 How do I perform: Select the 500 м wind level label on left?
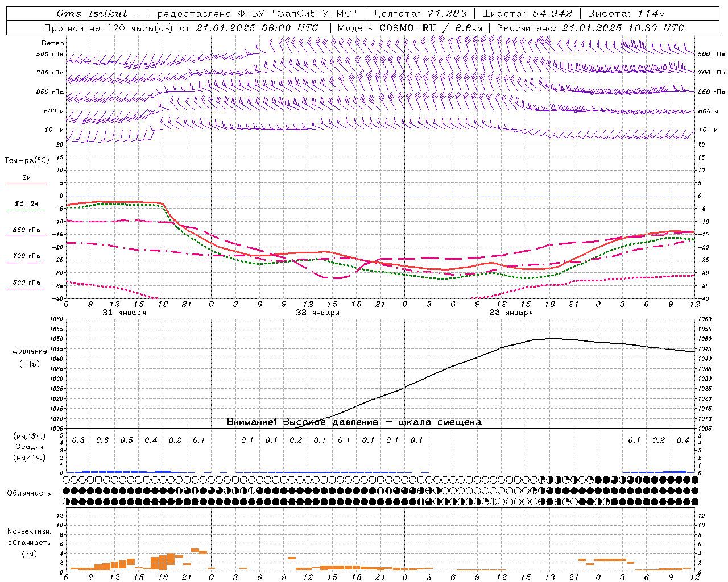tap(54, 111)
